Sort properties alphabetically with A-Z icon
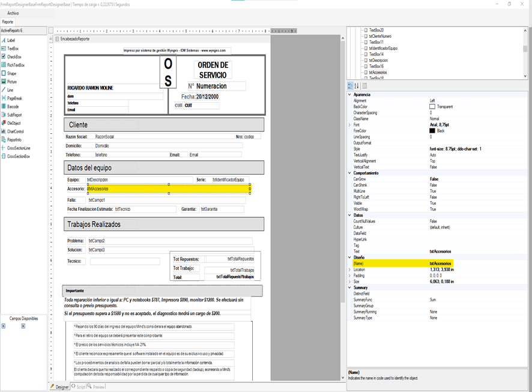This screenshot has width=532, height=392. click(x=356, y=86)
